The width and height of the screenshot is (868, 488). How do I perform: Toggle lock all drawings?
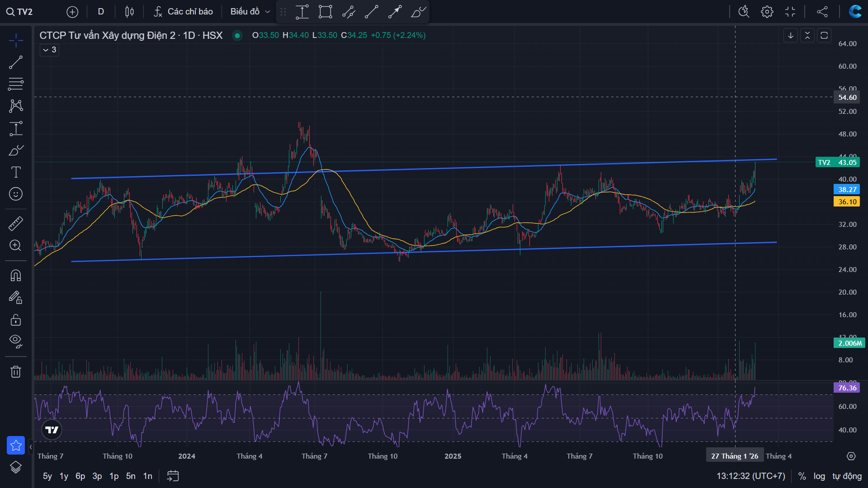16,320
